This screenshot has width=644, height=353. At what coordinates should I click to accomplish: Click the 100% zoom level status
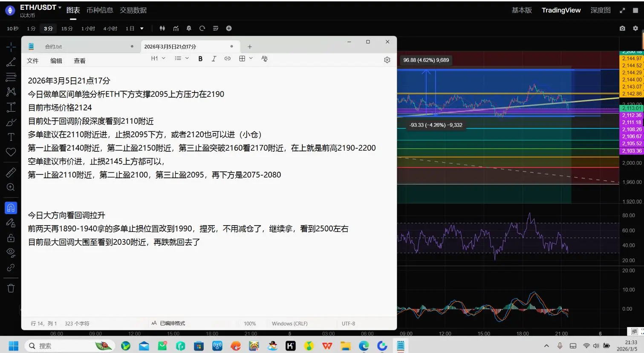tap(250, 324)
